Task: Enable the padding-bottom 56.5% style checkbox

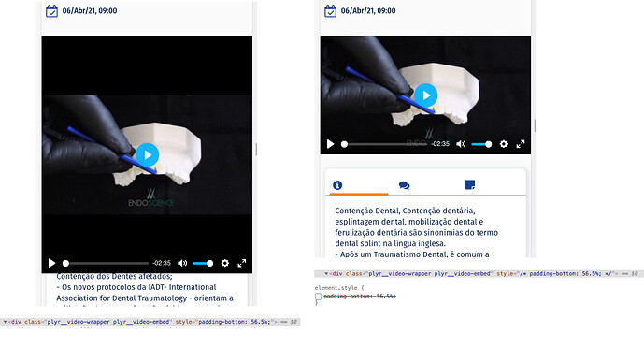Action: pyautogui.click(x=319, y=297)
